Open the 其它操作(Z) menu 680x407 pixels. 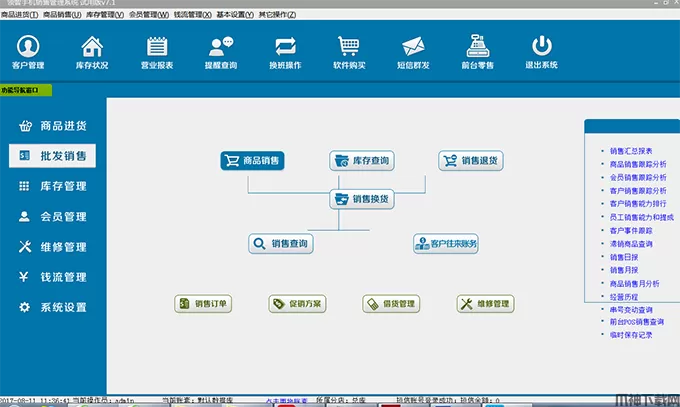pyautogui.click(x=278, y=15)
